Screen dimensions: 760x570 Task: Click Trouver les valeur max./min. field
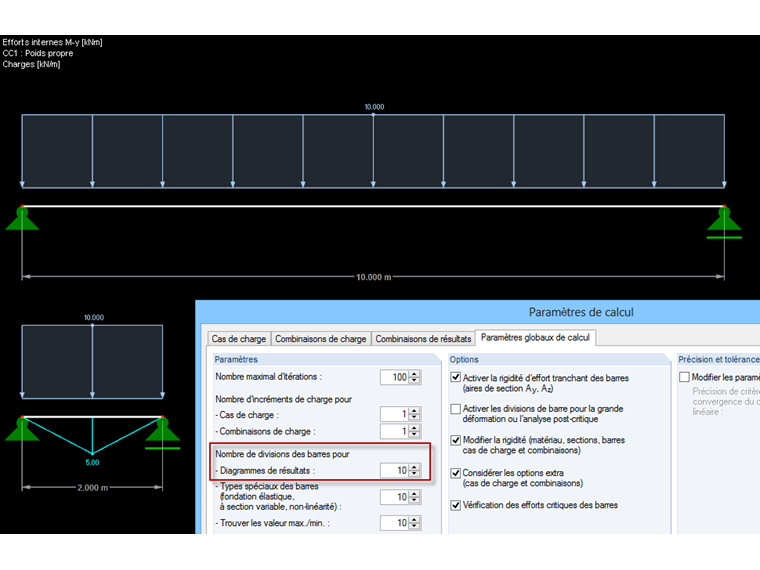click(x=395, y=522)
